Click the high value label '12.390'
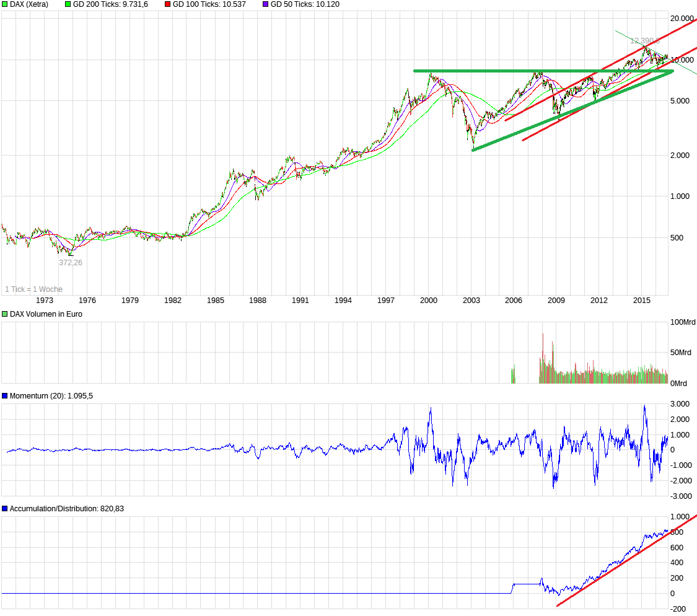The image size is (697, 616). [x=644, y=41]
